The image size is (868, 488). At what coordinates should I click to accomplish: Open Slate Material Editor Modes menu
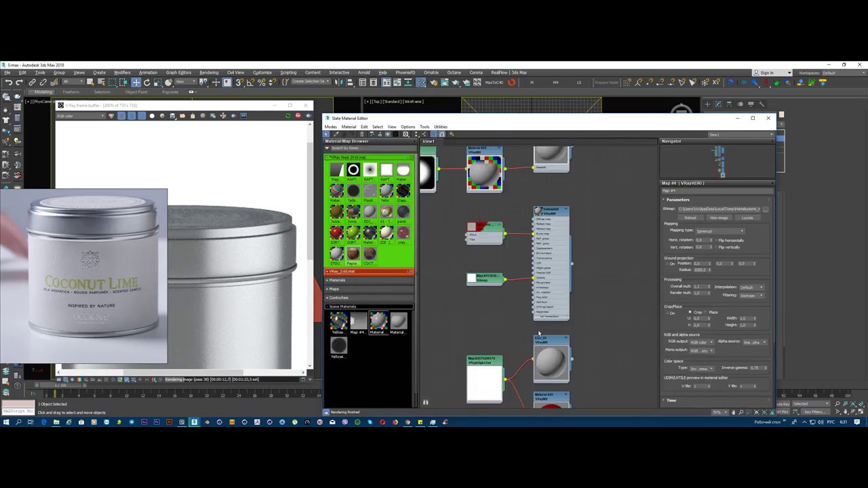tap(330, 127)
